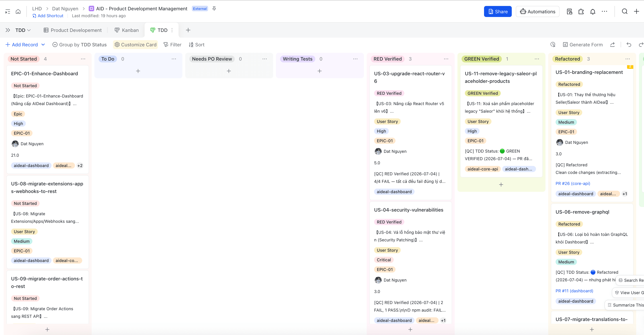Click the plus icon in top-right corner
Viewport: 644px width, 335px height.
(636, 11)
